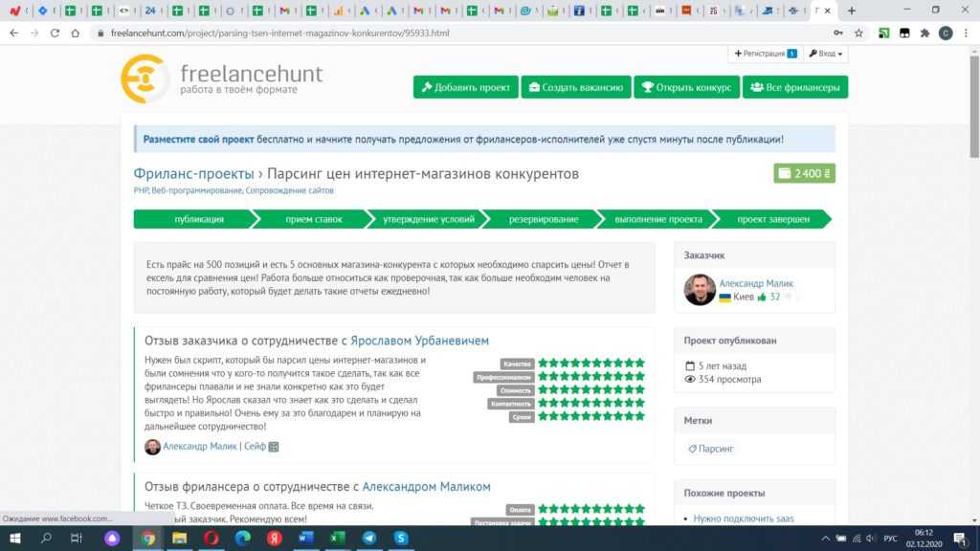Open a new browser tab with plus button
The width and height of the screenshot is (980, 551).
[x=851, y=11]
